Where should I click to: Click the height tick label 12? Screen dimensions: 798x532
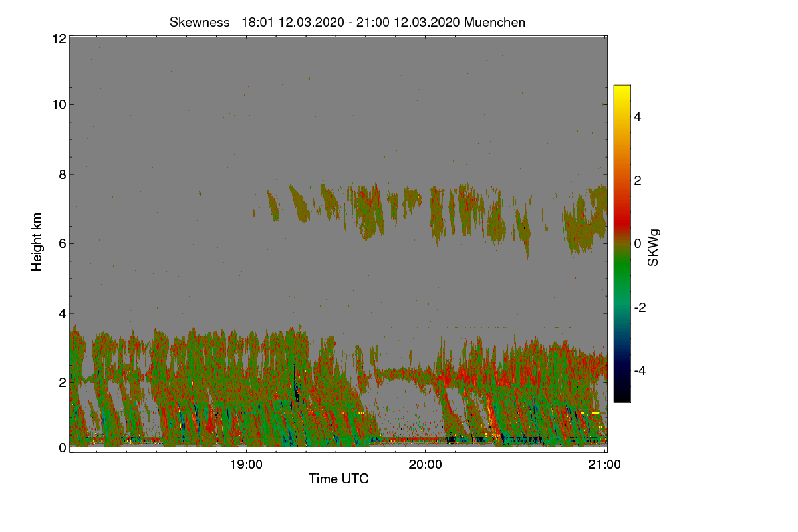(x=59, y=39)
